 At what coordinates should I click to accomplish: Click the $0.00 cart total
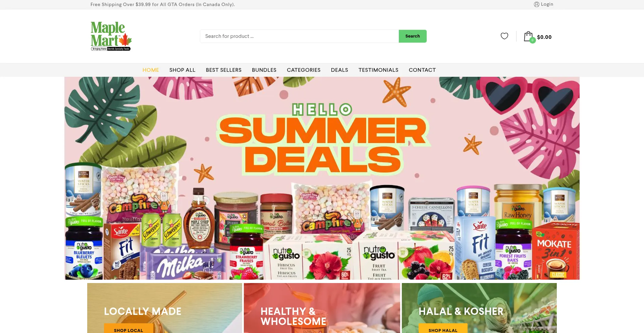[544, 37]
